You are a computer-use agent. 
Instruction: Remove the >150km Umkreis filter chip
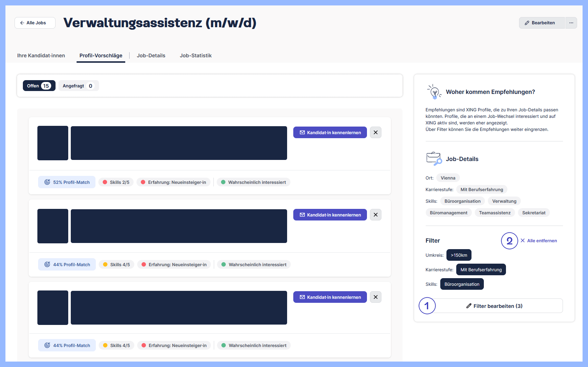(458, 255)
